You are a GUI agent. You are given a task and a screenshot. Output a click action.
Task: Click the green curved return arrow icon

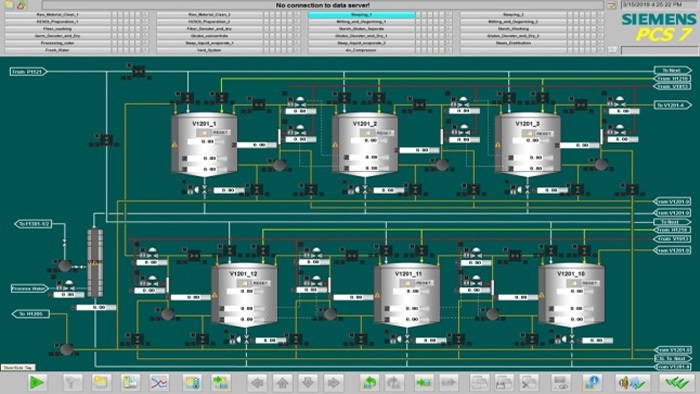[370, 382]
